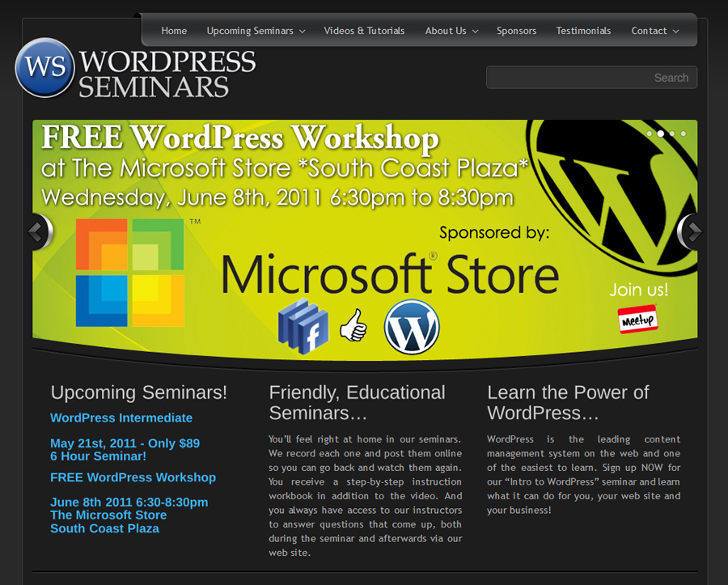Image resolution: width=728 pixels, height=585 pixels.
Task: Select the second slide indicator dot
Action: tap(661, 134)
